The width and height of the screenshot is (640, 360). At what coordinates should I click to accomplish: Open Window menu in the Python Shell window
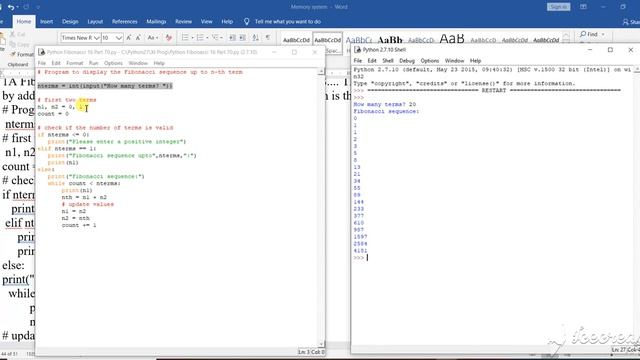454,61
